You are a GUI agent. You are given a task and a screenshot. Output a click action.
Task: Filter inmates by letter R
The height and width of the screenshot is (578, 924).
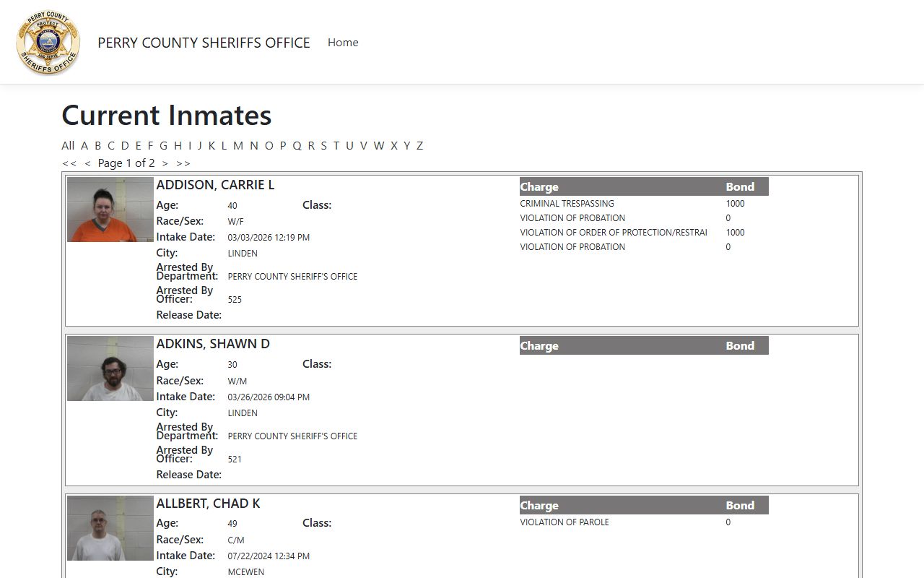(311, 145)
